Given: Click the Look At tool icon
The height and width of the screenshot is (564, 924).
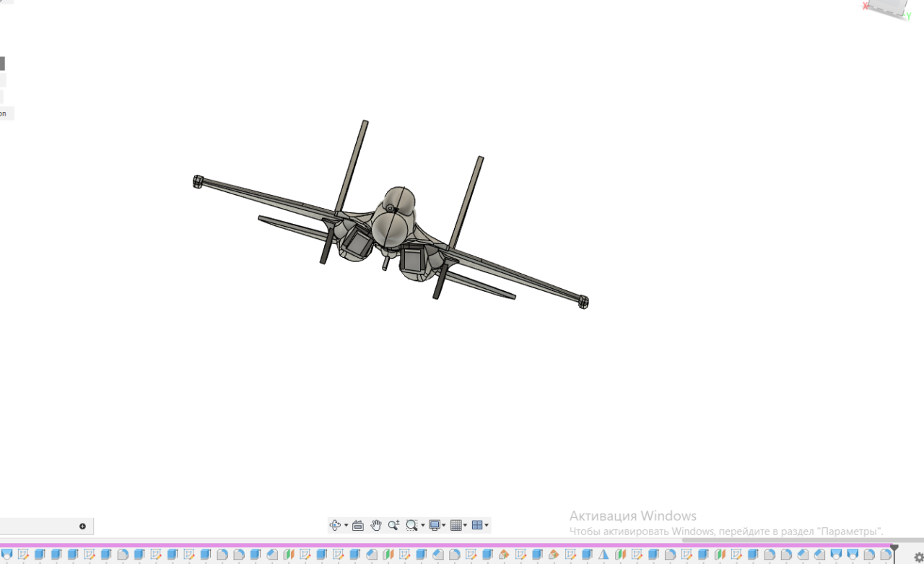Looking at the screenshot, I should pyautogui.click(x=358, y=525).
